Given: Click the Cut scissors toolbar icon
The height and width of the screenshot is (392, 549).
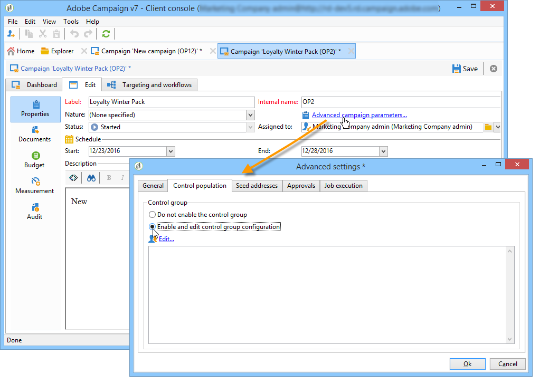Looking at the screenshot, I should [43, 34].
